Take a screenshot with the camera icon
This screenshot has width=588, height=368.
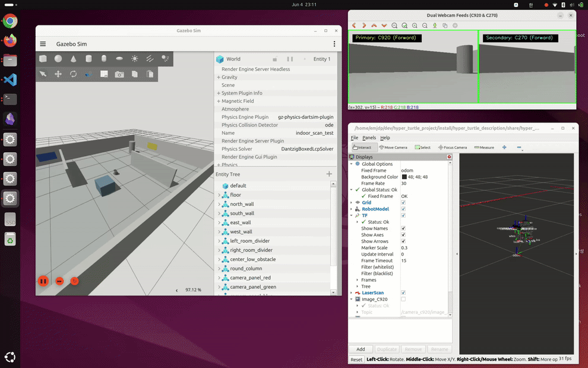point(119,74)
